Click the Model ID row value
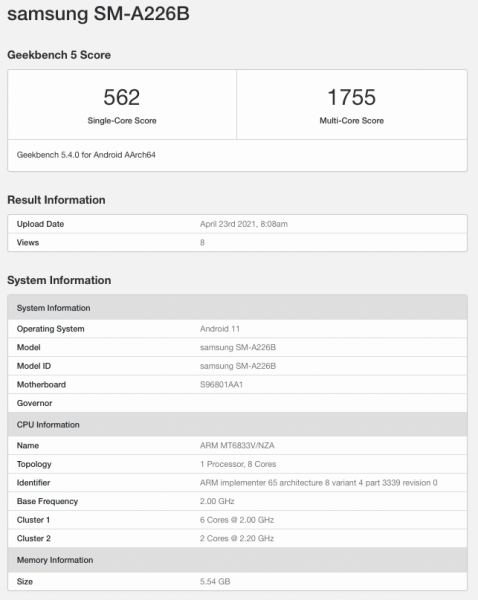This screenshot has height=600, width=478. [238, 366]
